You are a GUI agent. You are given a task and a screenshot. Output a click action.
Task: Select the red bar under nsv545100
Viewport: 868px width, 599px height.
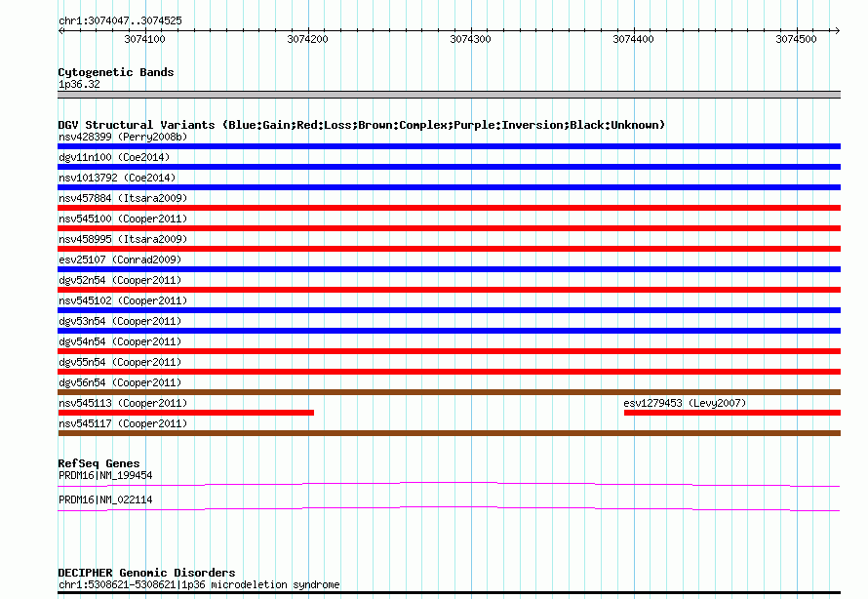[449, 228]
